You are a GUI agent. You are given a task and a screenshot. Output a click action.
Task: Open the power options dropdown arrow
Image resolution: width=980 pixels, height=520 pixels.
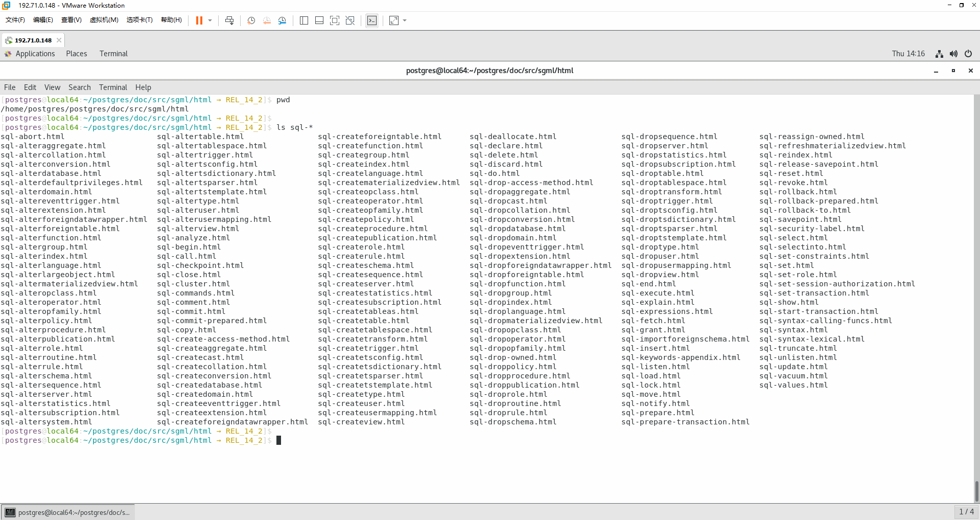coord(210,20)
